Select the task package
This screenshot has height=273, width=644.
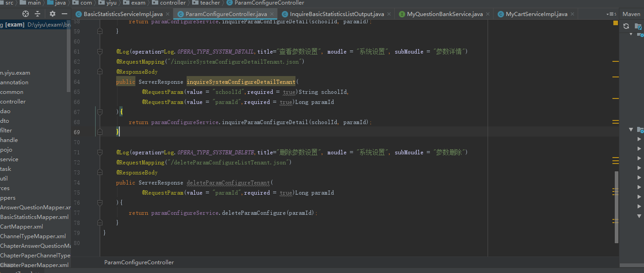coord(5,169)
